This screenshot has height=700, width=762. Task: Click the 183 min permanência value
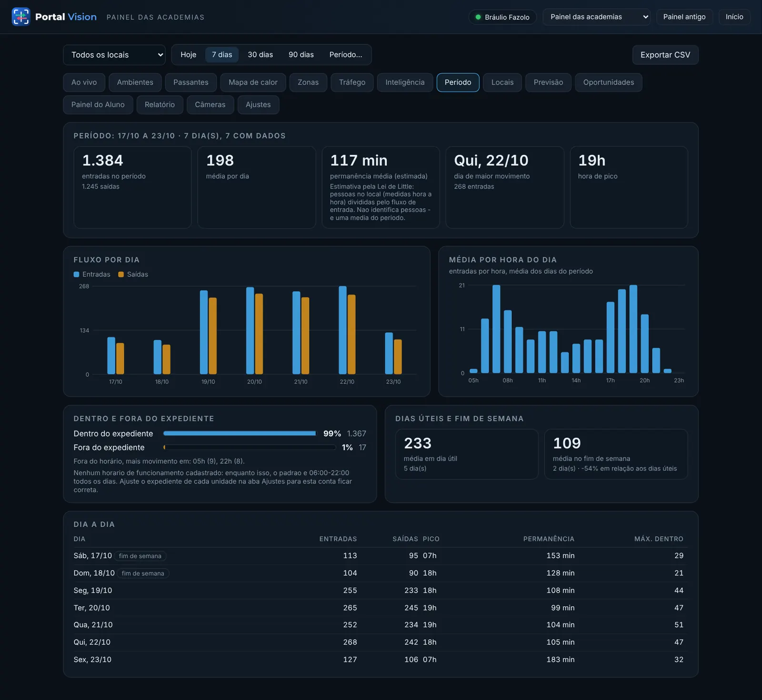click(x=561, y=660)
